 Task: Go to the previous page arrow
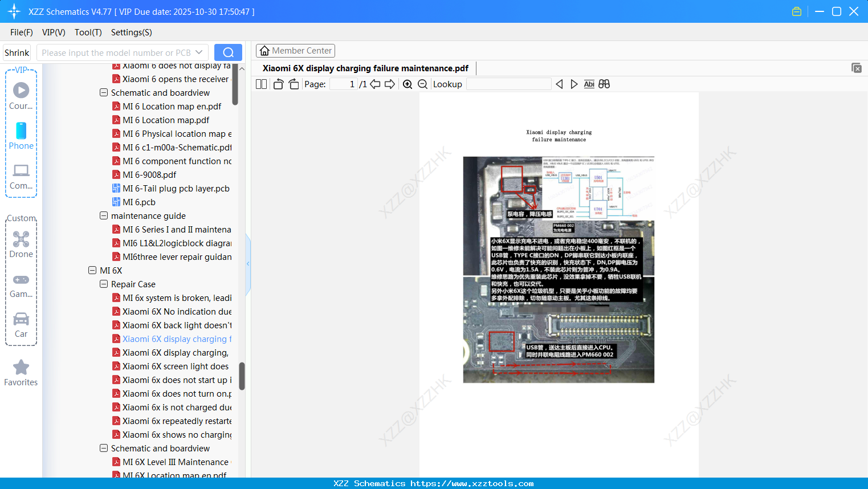point(375,84)
